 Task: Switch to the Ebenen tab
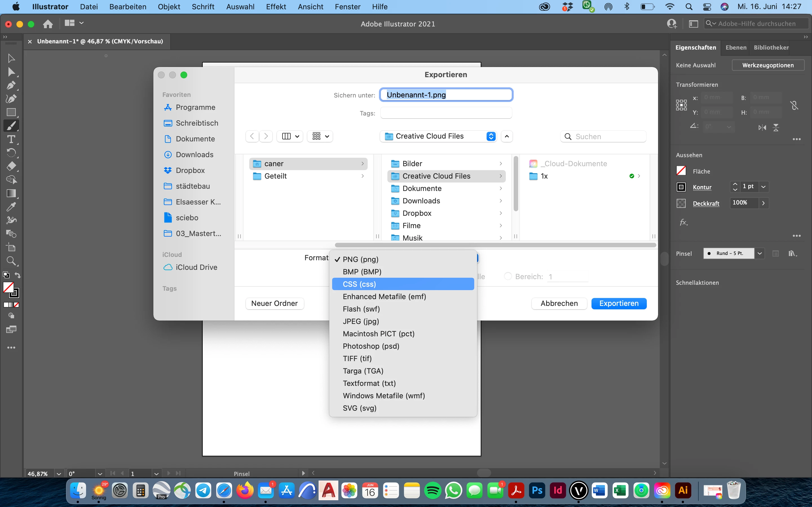point(736,48)
